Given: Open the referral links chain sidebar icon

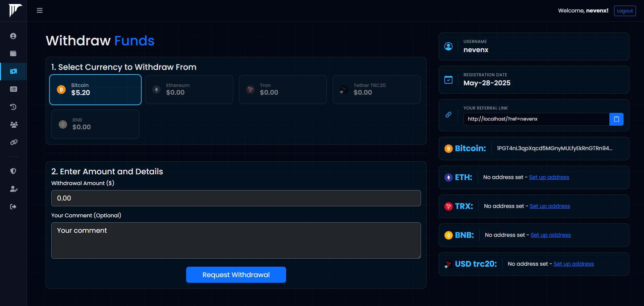Looking at the screenshot, I should click(14, 142).
